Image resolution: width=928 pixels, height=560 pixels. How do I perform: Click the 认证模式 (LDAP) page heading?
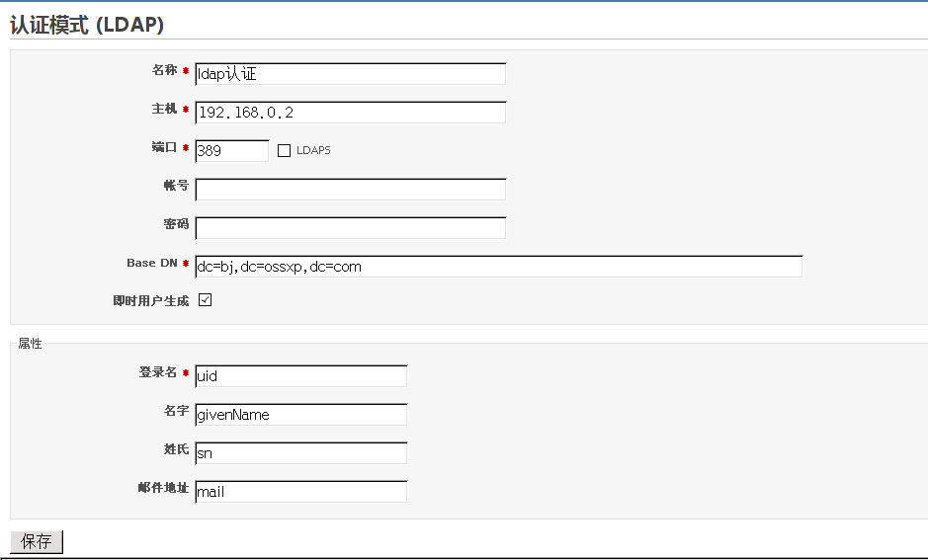(87, 25)
